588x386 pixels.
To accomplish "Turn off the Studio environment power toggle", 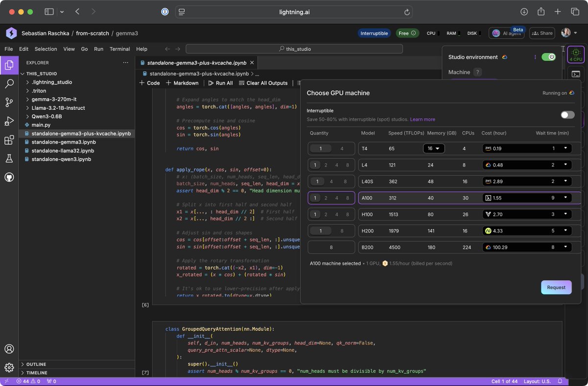I will click(x=548, y=57).
